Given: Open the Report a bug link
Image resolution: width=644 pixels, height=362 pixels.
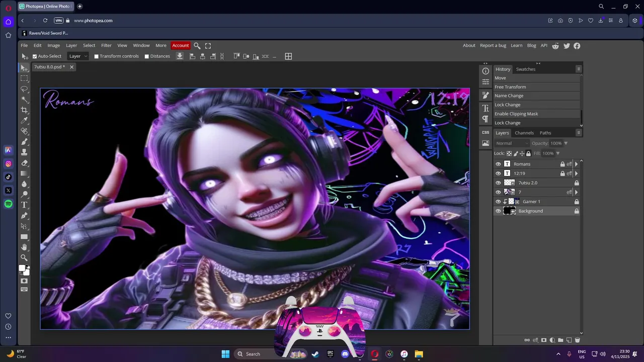Looking at the screenshot, I should tap(493, 46).
